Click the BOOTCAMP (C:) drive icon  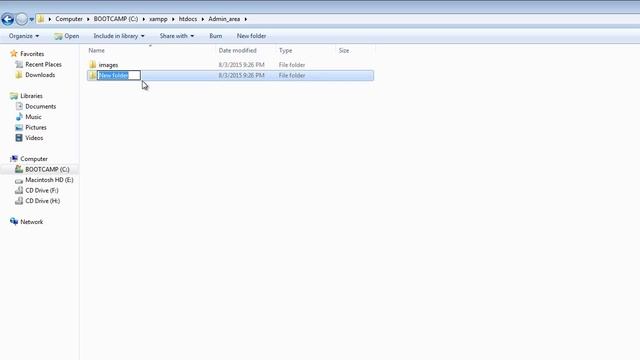tap(19, 169)
